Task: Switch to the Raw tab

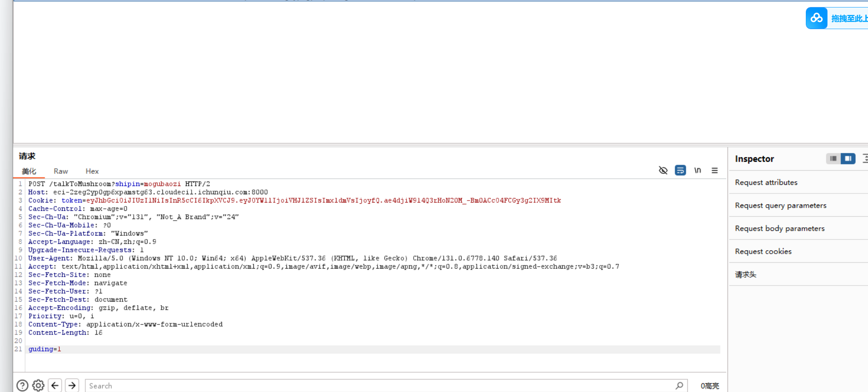Action: coord(61,171)
